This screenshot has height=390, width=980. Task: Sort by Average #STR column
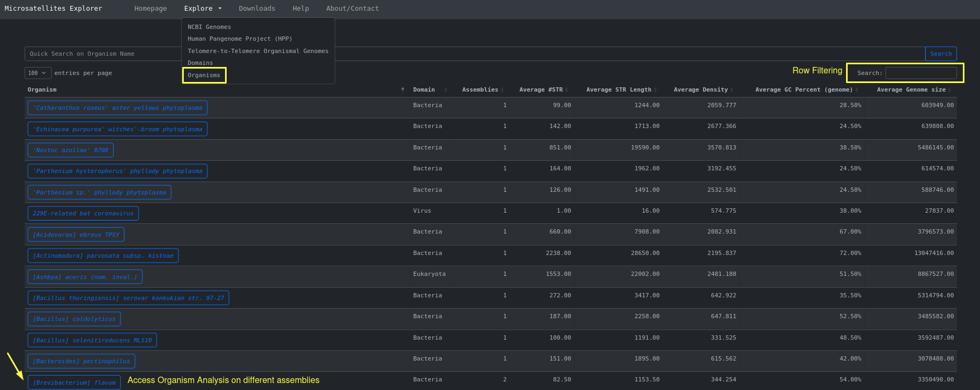click(x=541, y=90)
